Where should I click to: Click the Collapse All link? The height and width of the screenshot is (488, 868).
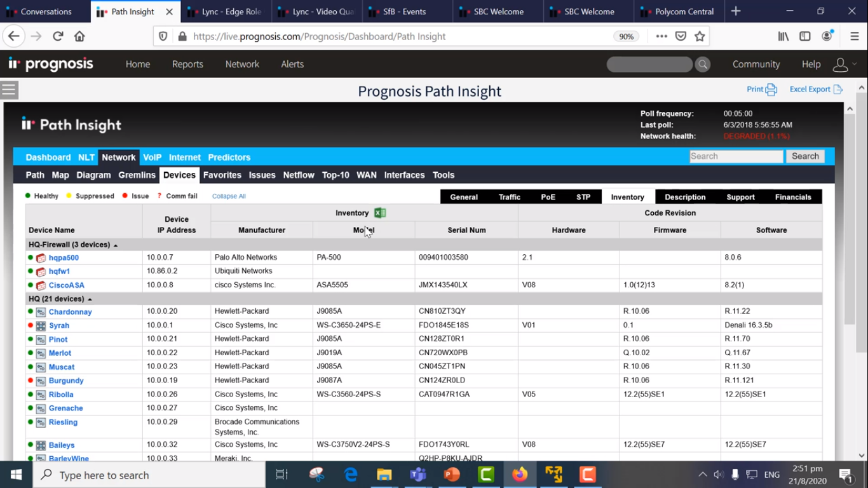pos(229,196)
